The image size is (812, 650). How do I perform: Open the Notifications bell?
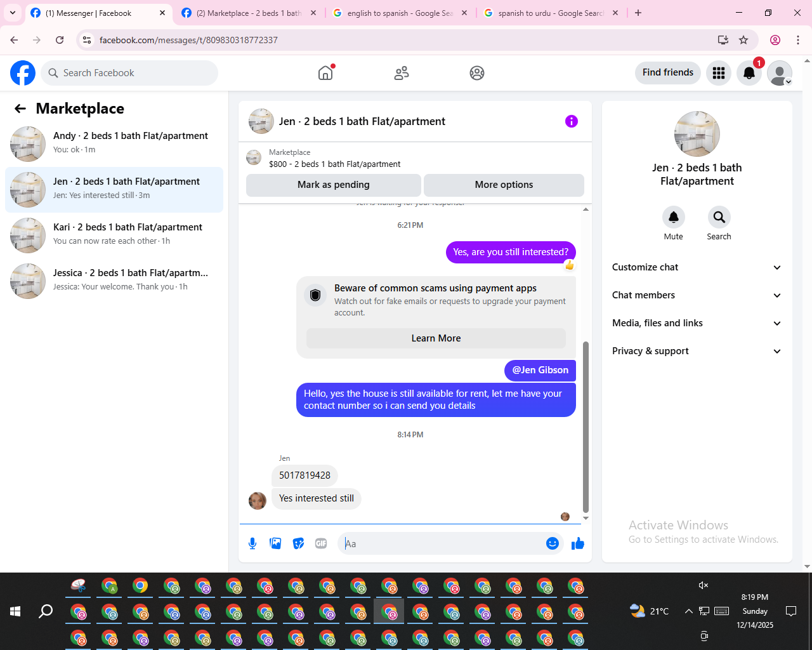click(x=749, y=73)
